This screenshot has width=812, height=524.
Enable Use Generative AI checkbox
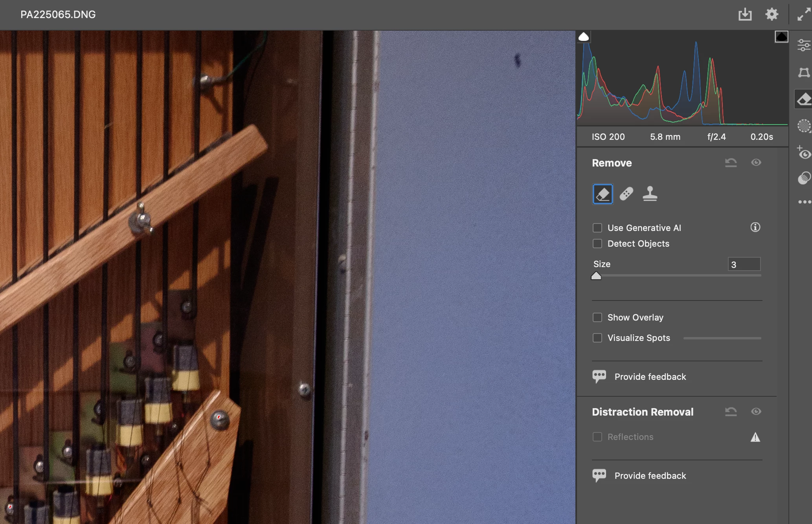(x=597, y=228)
